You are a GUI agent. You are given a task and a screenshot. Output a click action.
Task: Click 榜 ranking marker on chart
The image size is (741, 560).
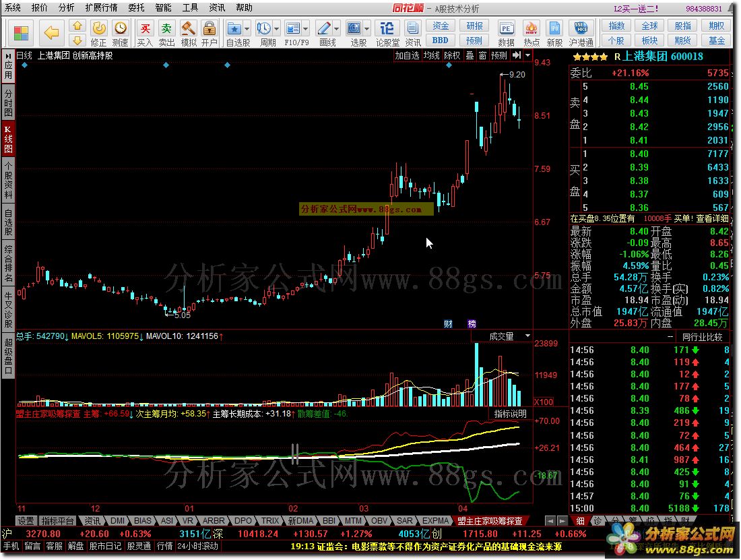[472, 323]
